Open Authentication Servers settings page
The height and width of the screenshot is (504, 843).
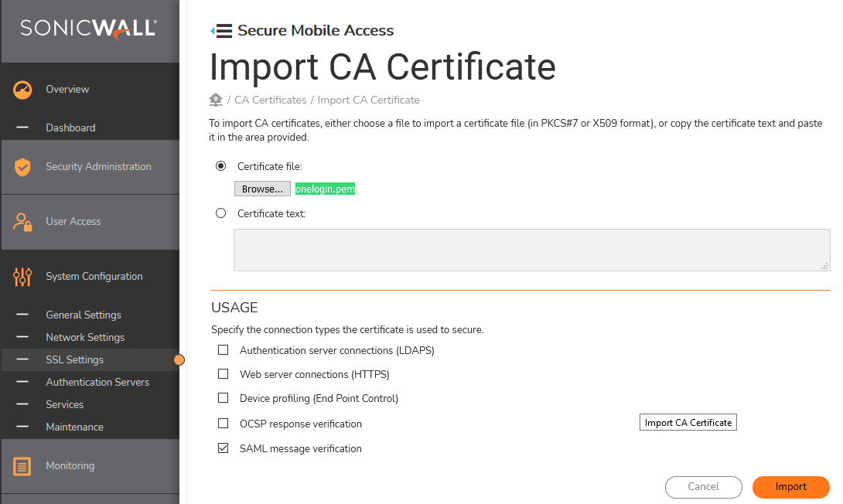(x=97, y=382)
